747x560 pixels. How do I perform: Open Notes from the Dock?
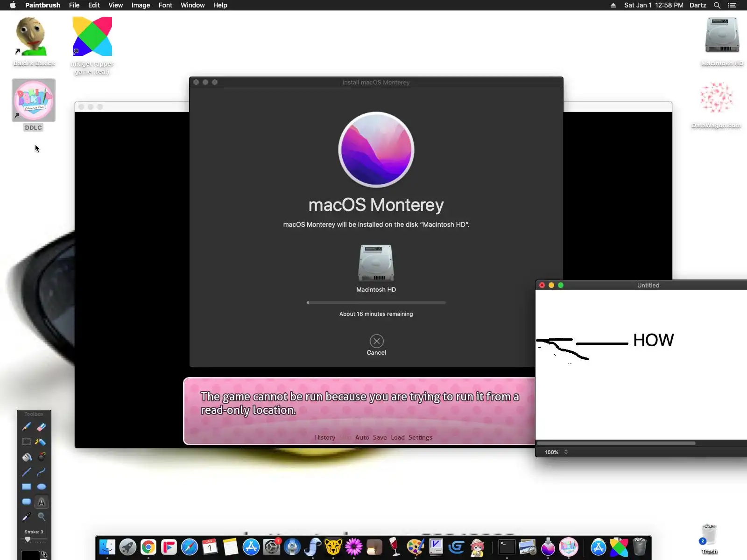point(231,547)
